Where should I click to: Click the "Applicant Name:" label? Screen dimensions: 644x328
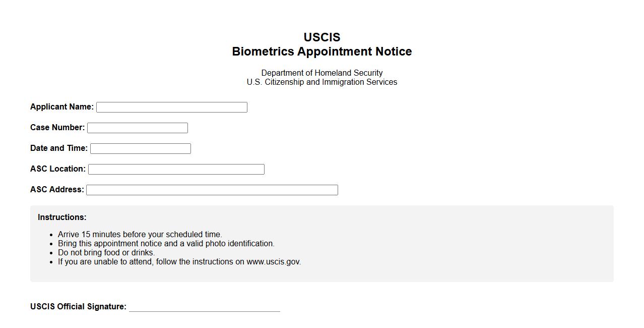(62, 107)
